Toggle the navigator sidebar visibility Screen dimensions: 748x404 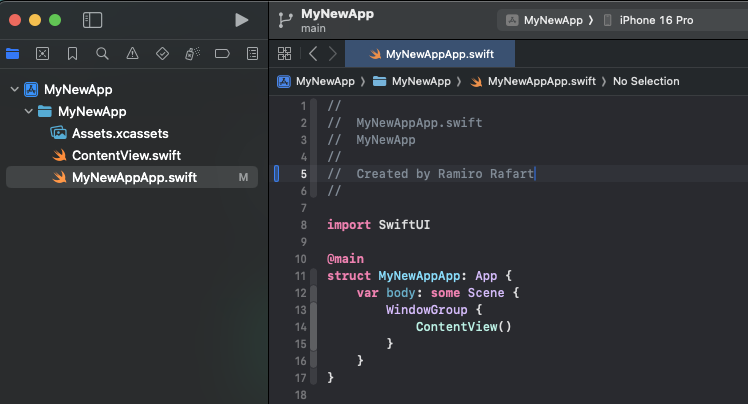(x=92, y=20)
